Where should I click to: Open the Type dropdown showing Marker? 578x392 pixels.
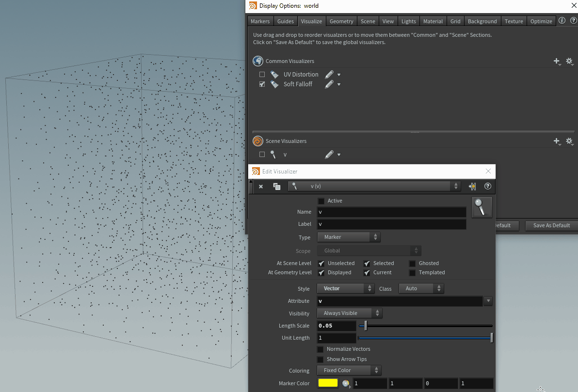pos(348,237)
